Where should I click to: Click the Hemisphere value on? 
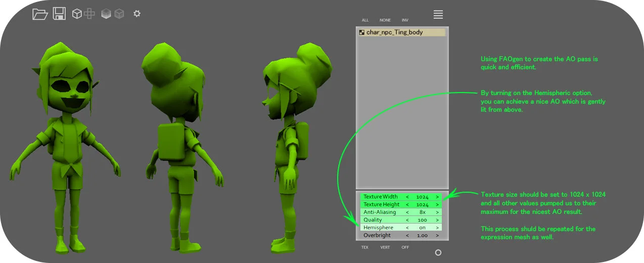423,228
